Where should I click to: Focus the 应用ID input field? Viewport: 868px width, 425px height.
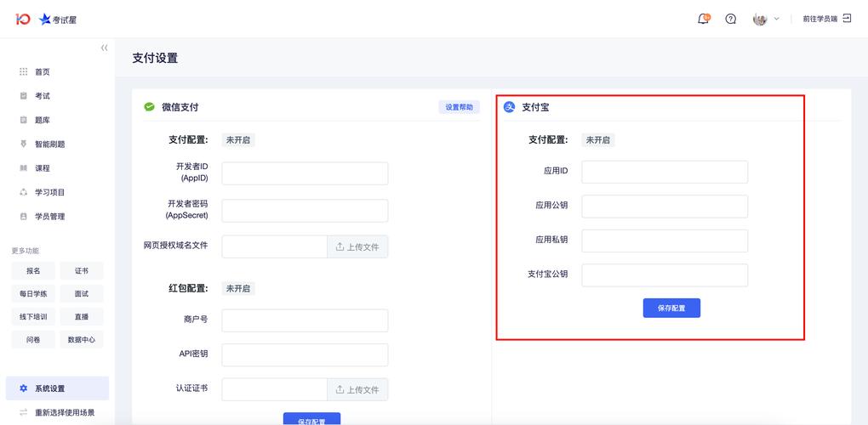tap(665, 172)
